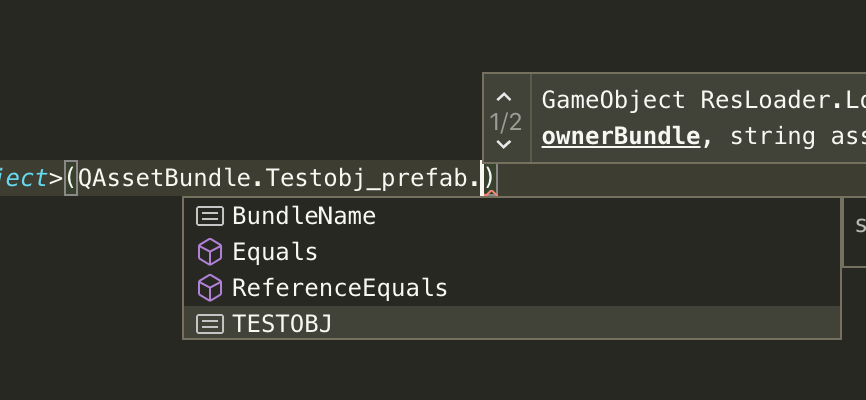The height and width of the screenshot is (400, 866).
Task: Click the closing parenthesis after the cursor
Action: (488, 178)
